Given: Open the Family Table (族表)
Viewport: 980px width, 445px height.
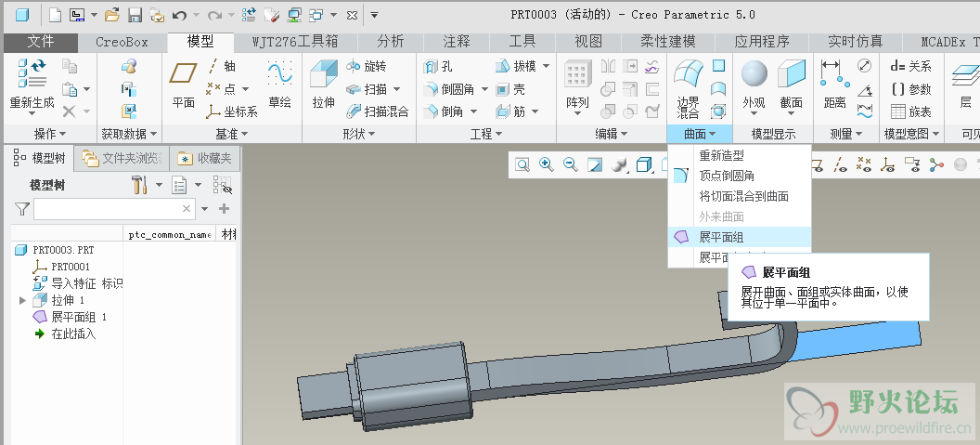Looking at the screenshot, I should [x=911, y=111].
